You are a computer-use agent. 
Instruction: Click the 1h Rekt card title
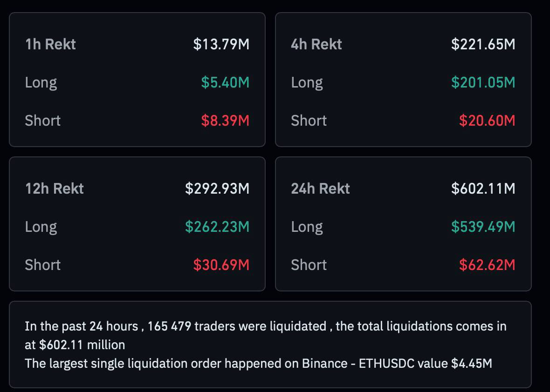coord(50,44)
